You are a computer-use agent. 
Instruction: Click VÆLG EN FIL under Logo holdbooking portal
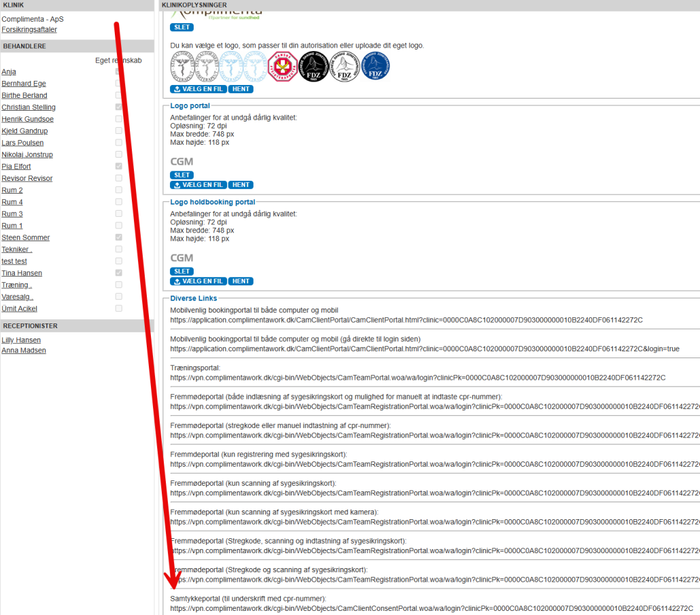tap(198, 281)
